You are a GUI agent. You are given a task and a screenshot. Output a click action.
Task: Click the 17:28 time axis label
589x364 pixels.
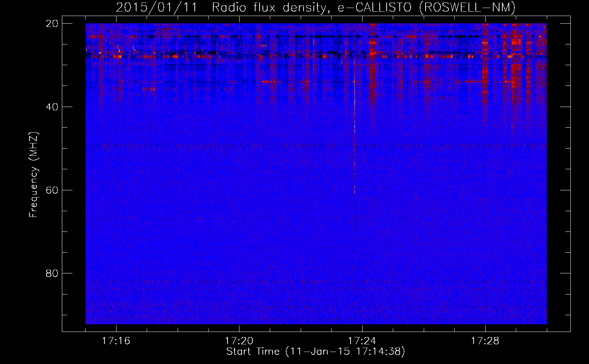tap(485, 341)
